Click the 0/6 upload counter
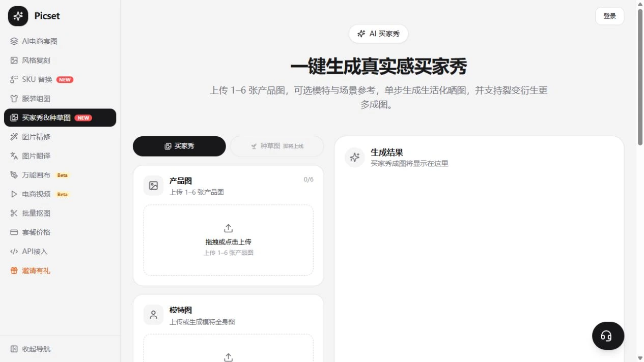This screenshot has width=644, height=362. click(309, 179)
